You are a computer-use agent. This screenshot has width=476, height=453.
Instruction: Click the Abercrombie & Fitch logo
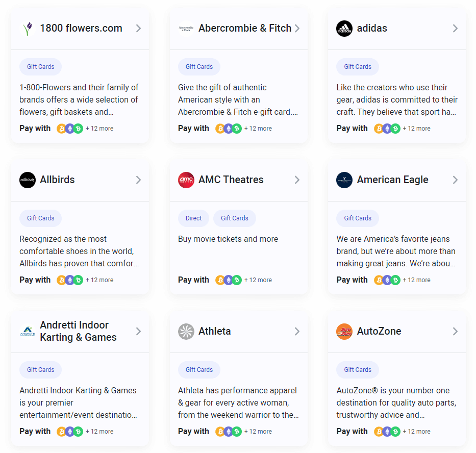[186, 29]
